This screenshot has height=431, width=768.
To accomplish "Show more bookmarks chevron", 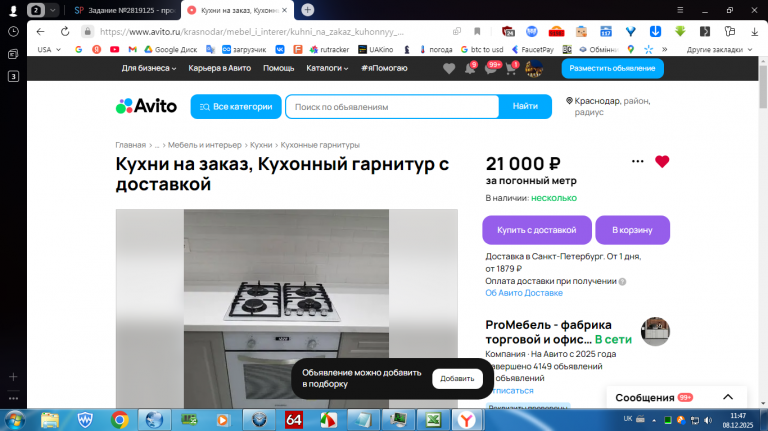I will [665, 49].
